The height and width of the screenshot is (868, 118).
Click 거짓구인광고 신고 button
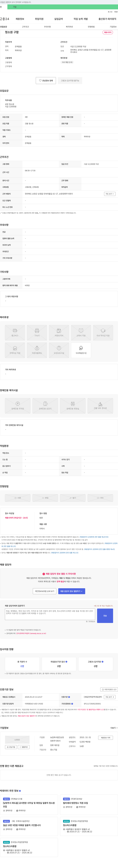pos(109,689)
